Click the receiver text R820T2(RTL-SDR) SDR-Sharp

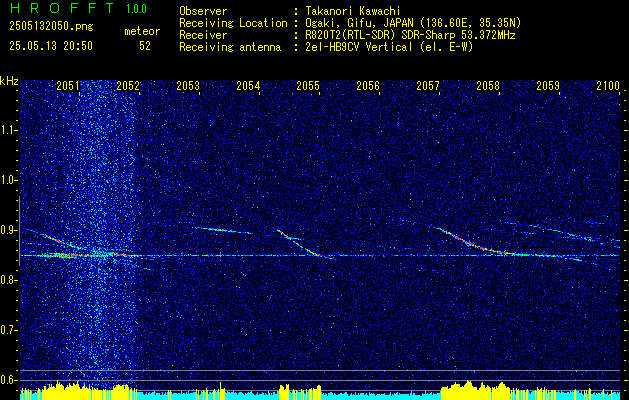click(379, 35)
